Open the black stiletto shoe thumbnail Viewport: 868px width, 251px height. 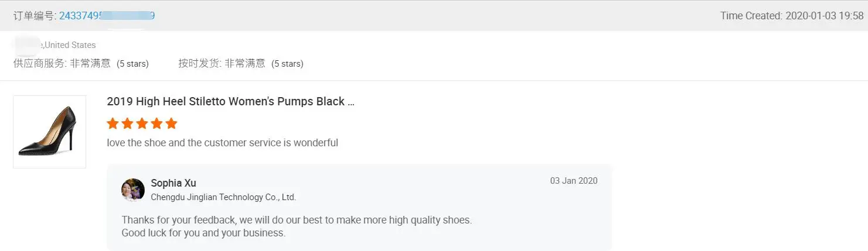(x=49, y=132)
